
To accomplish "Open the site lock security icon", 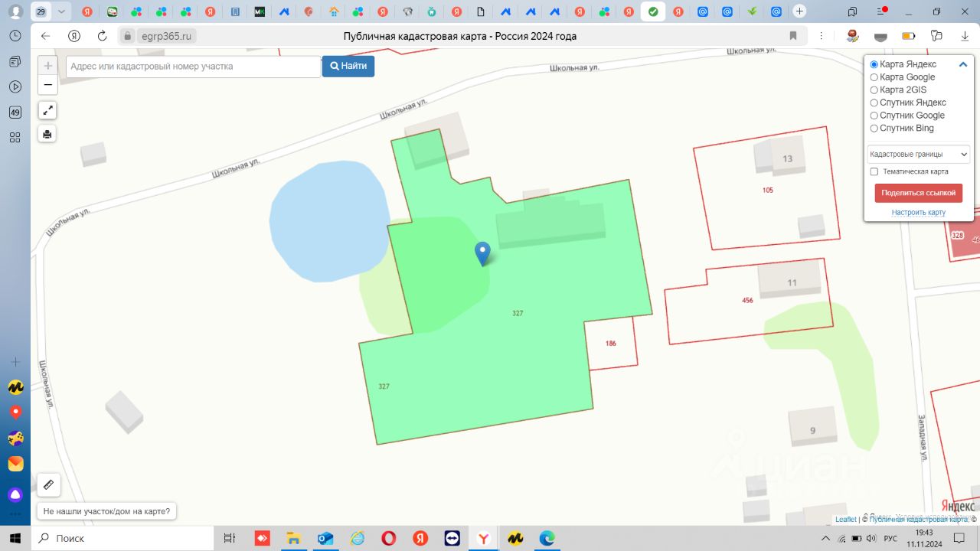I will 128,36.
